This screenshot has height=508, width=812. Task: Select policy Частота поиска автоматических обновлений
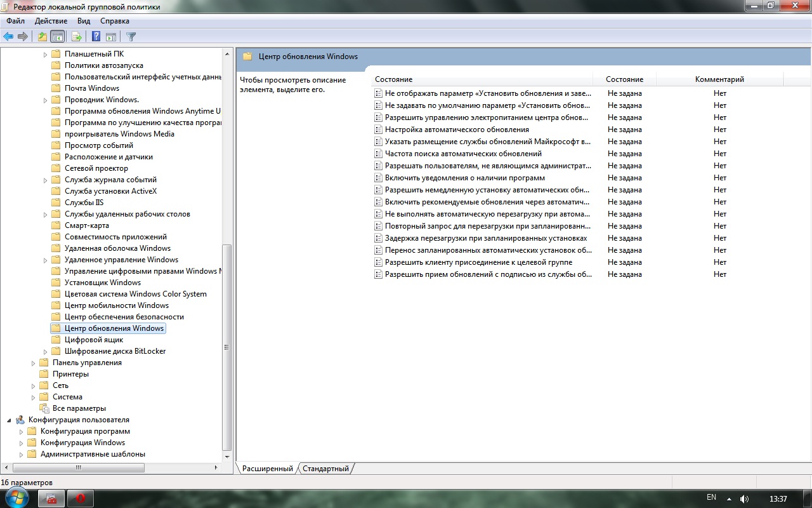(463, 154)
